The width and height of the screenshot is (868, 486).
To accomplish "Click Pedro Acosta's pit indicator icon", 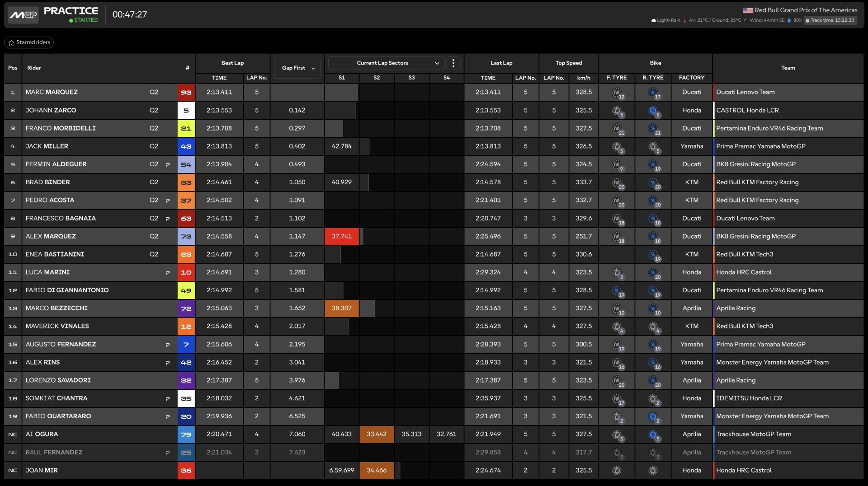I will click(x=168, y=201).
